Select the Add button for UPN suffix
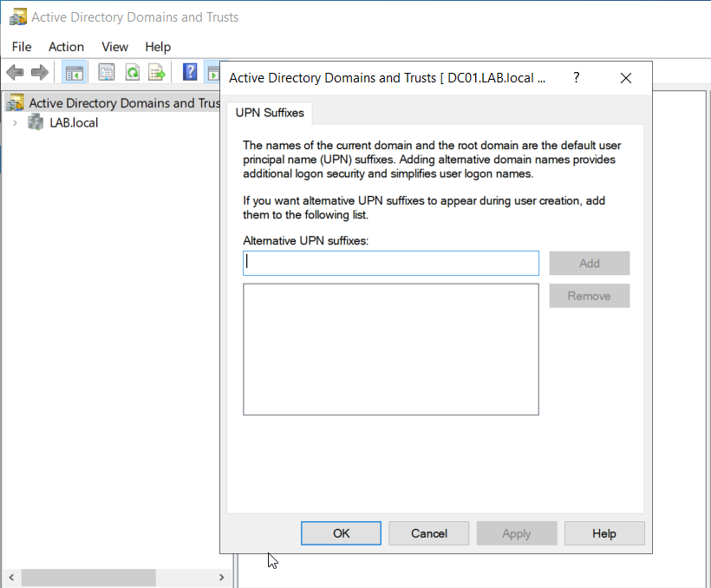 [x=590, y=263]
